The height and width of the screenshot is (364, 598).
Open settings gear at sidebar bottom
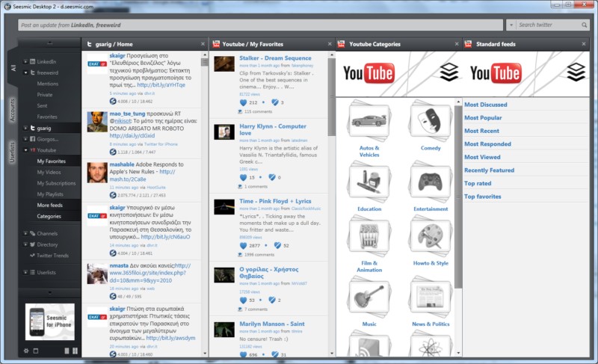[x=26, y=351]
